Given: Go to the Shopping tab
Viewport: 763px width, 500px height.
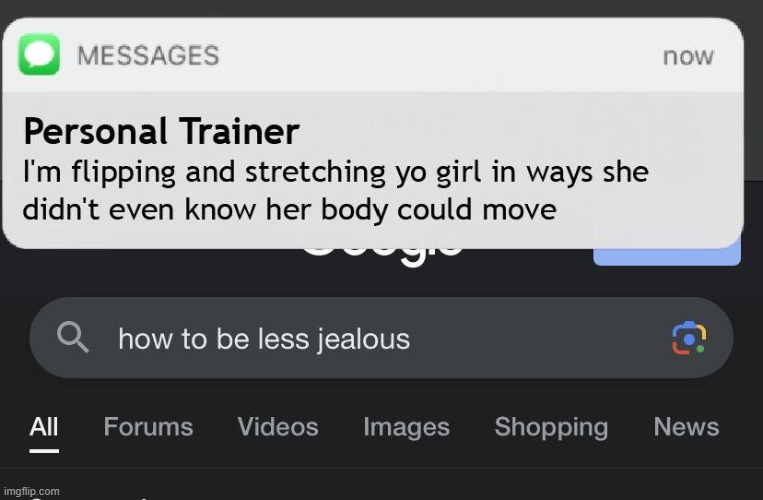Looking at the screenshot, I should [x=551, y=428].
